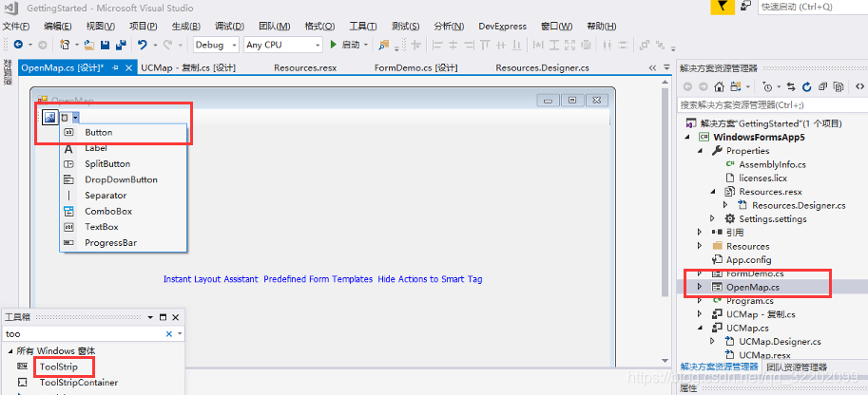868x395 pixels.
Task: Switch to the FormDemo.cs [设计] tab
Action: pos(415,68)
